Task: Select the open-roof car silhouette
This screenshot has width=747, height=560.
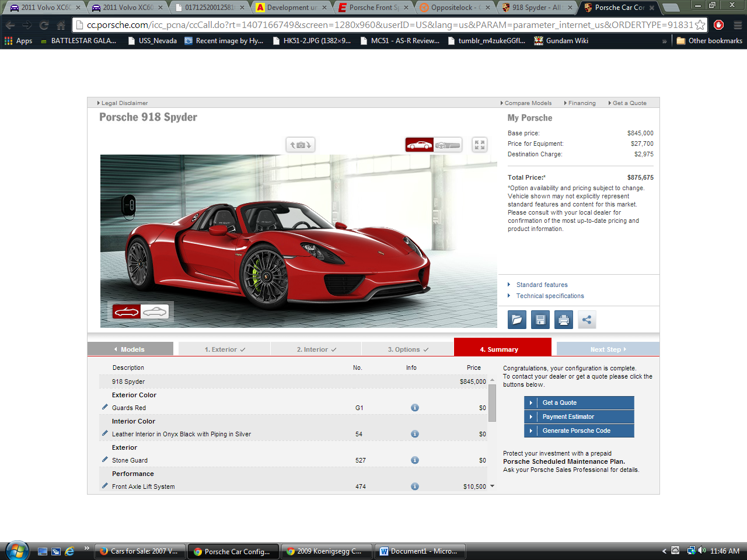Action: pos(127,311)
